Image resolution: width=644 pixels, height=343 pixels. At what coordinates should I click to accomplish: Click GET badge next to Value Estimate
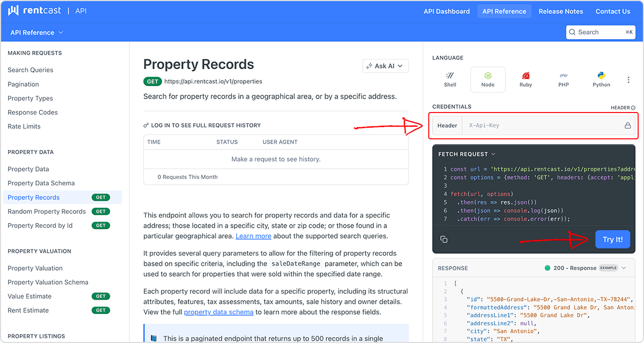pos(101,296)
